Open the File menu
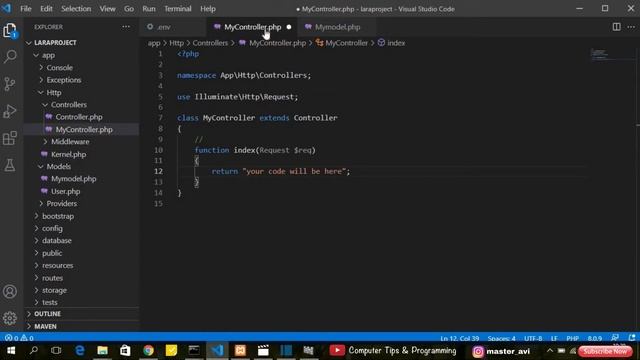The width and height of the screenshot is (640, 360). tap(26, 9)
